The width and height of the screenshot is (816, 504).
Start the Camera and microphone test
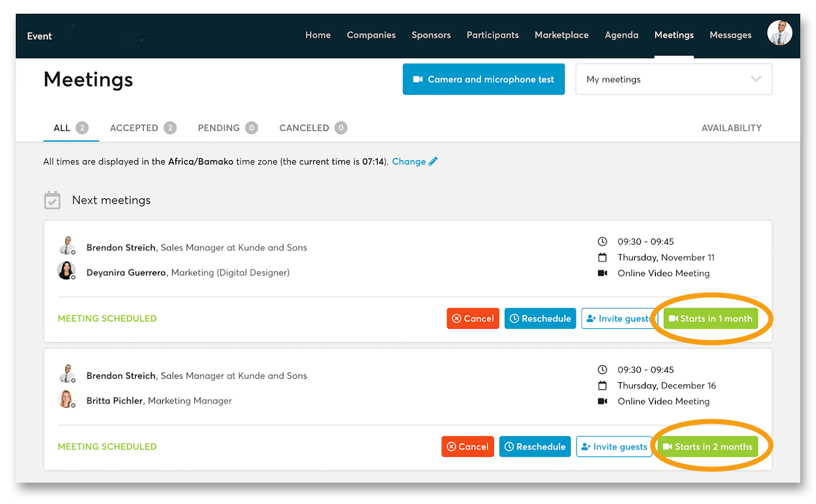coord(483,79)
